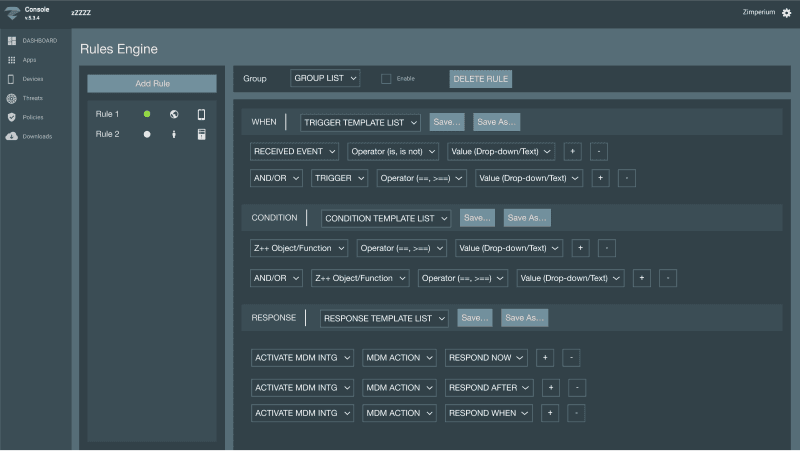Toggle Rule 1 green status indicator
Viewport: 800px width, 451px height.
coord(147,114)
